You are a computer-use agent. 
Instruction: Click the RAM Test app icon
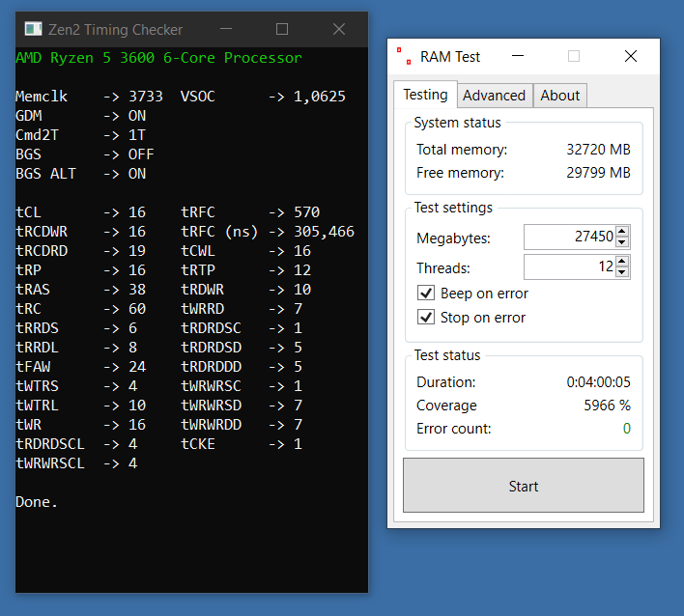(404, 56)
